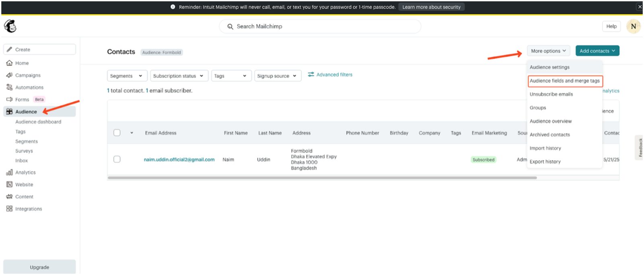644x275 pixels.
Task: Click the Audience people icon
Action: coord(9,112)
